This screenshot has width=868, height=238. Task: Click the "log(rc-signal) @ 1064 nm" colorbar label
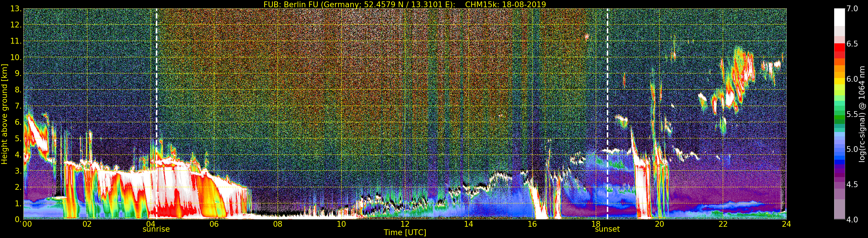(862, 114)
